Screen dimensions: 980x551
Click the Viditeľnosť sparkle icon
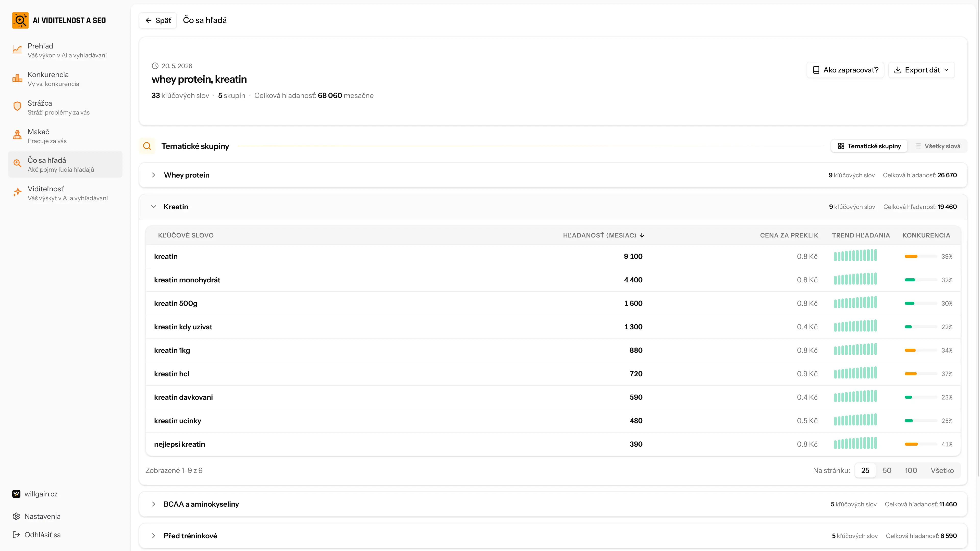[17, 192]
